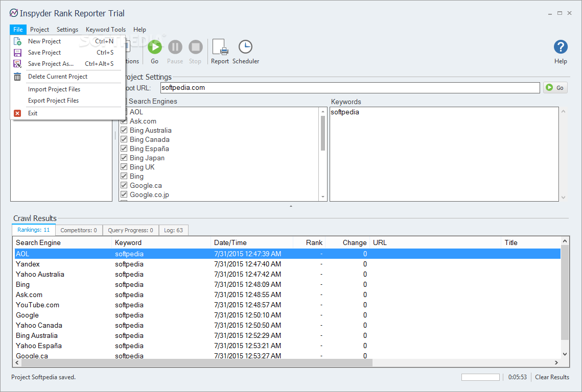The width and height of the screenshot is (582, 392).
Task: Open the File menu
Action: coord(18,29)
